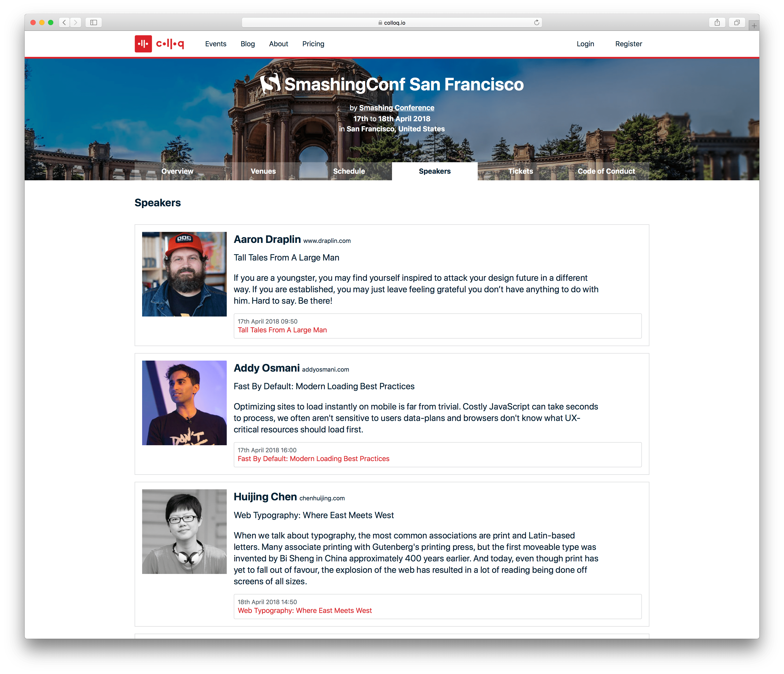
Task: Click Safari's back arrow button
Action: 64,23
